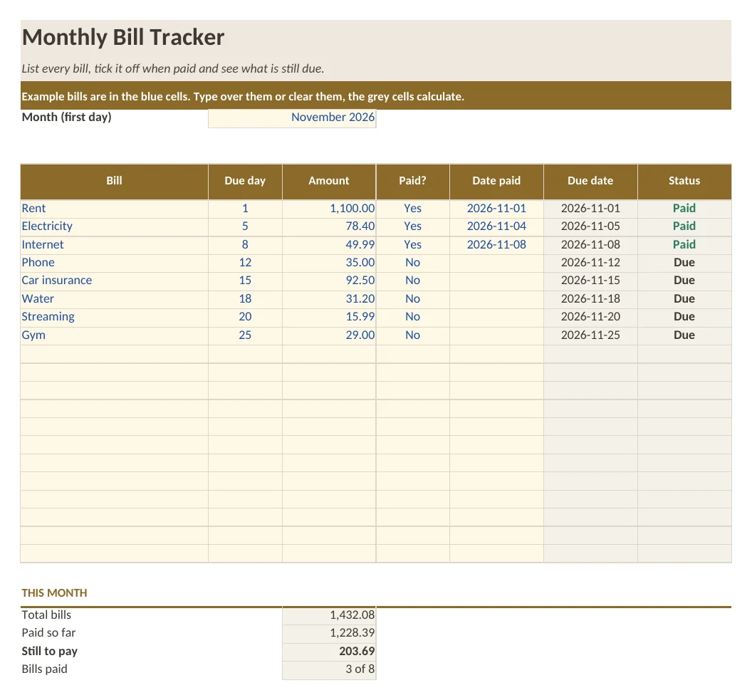Click the Date paid column header
The height and width of the screenshot is (700, 752).
click(496, 182)
